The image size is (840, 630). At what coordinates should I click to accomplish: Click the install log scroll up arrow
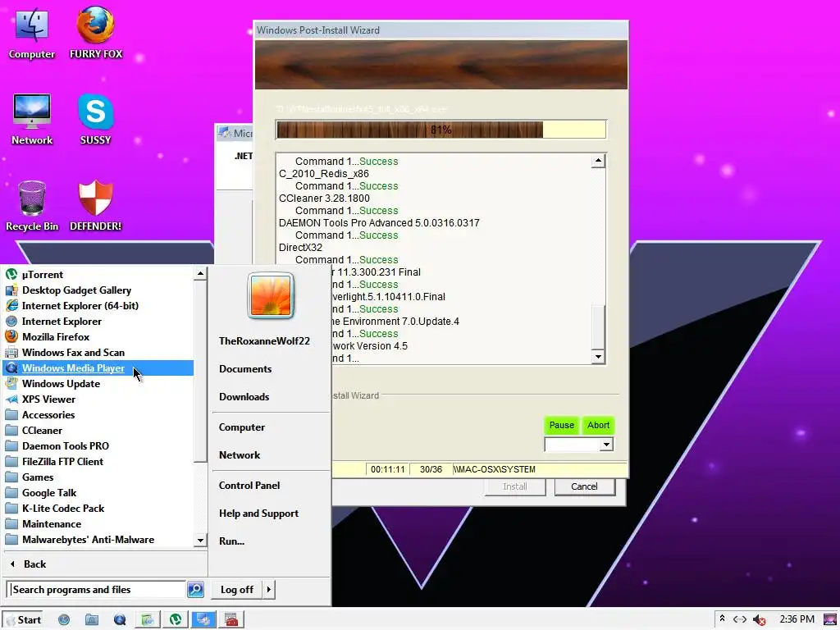[598, 161]
